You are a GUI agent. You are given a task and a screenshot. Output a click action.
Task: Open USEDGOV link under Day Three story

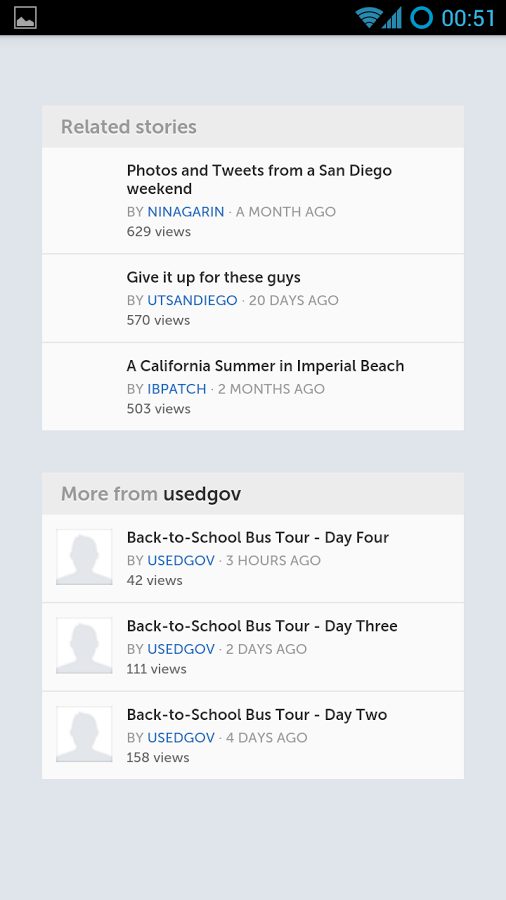(x=181, y=649)
